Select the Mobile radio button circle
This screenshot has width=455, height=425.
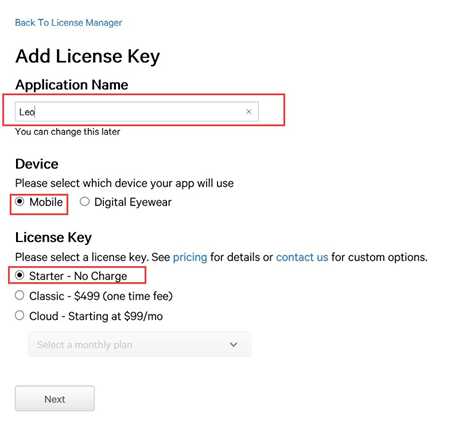point(20,201)
